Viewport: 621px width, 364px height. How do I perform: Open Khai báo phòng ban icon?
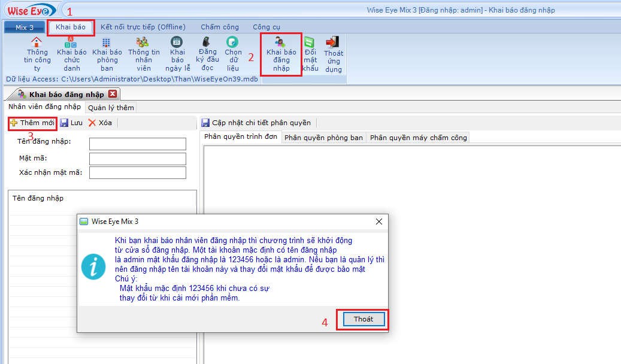click(x=107, y=43)
